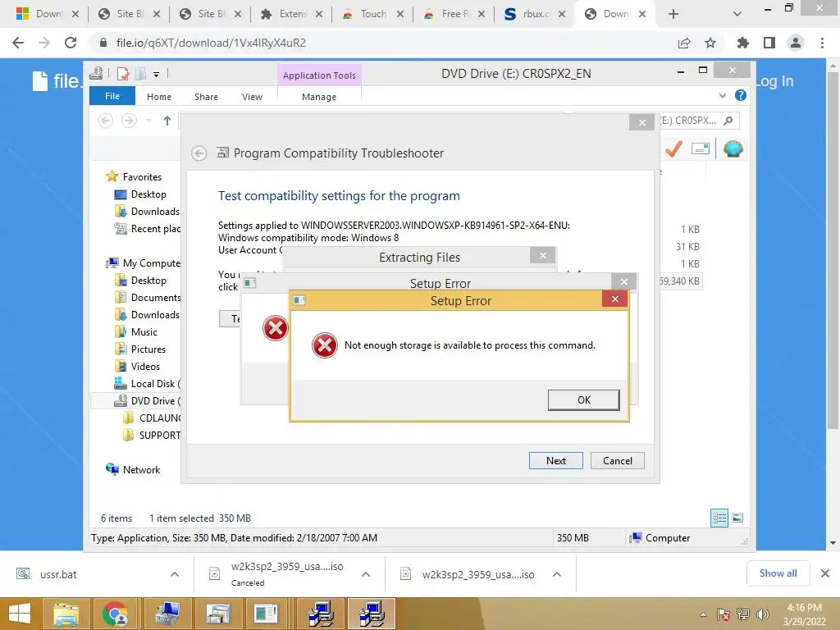The image size is (840, 630).
Task: Click the Chrome back arrow
Action: 18,43
